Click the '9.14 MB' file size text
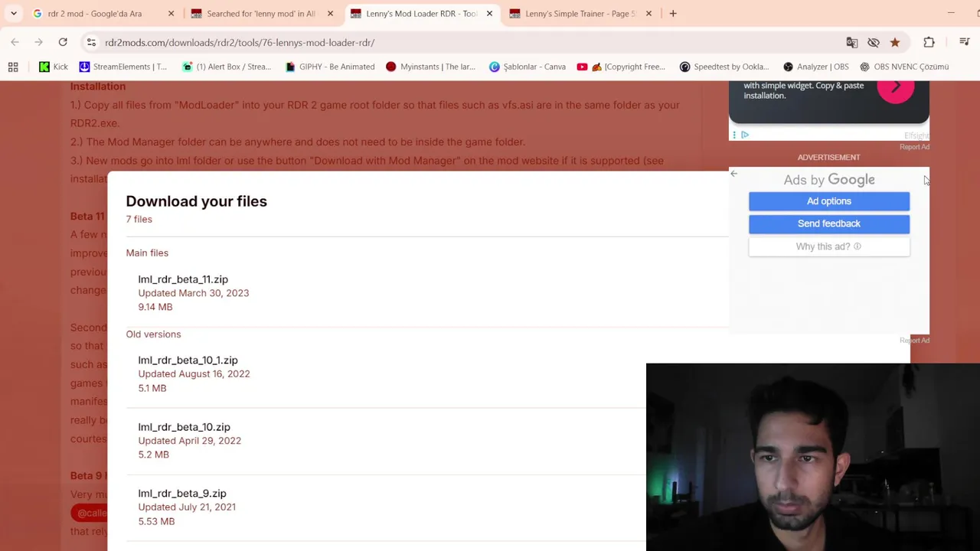This screenshot has width=980, height=551. [155, 307]
